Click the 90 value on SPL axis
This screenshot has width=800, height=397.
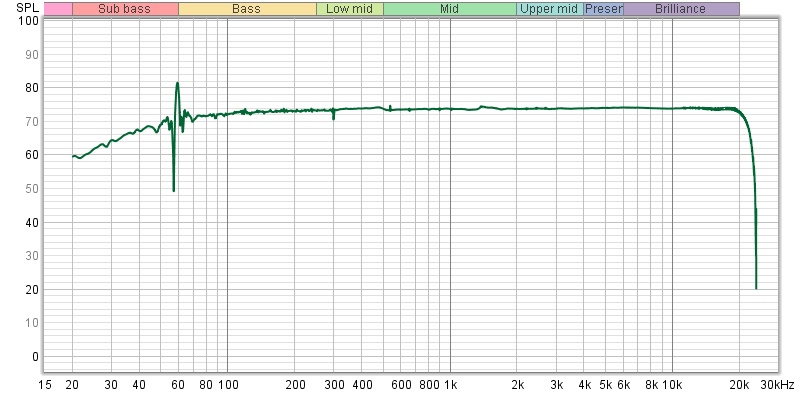[32, 55]
